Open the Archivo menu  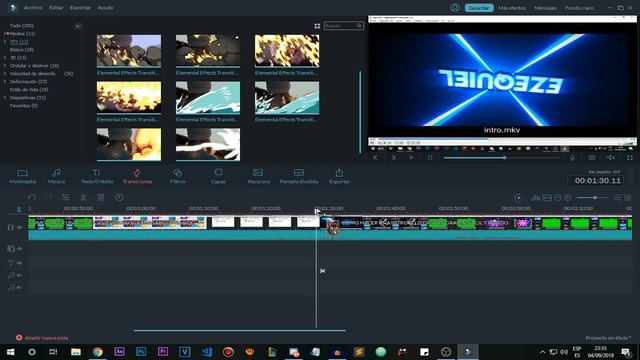click(33, 8)
